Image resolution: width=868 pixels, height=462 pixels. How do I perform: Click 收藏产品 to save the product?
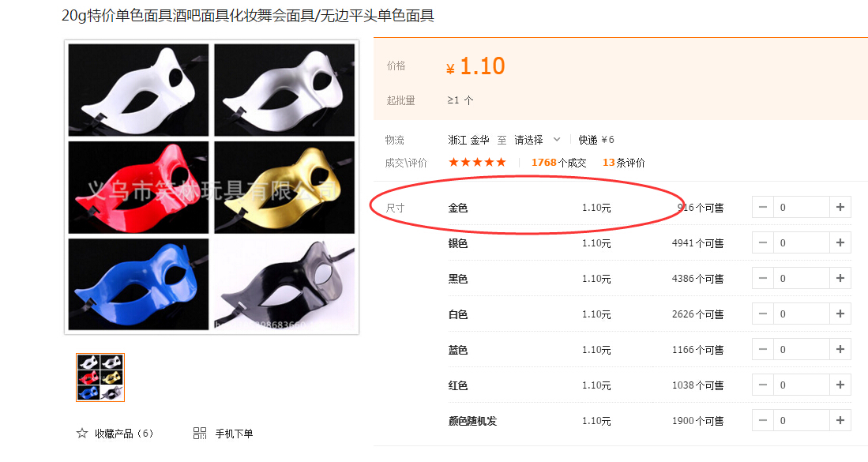[x=124, y=434]
